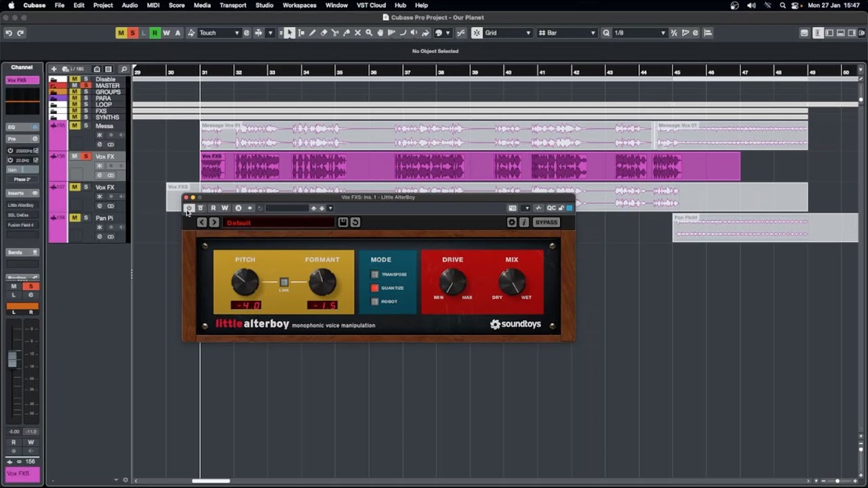
Task: Click the toolbar undo arrow
Action: click(x=9, y=33)
